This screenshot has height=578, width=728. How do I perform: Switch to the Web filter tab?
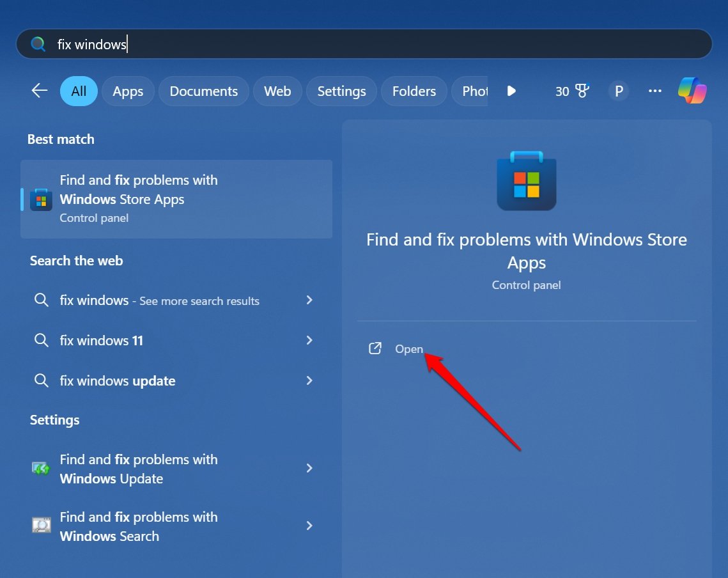pos(277,91)
